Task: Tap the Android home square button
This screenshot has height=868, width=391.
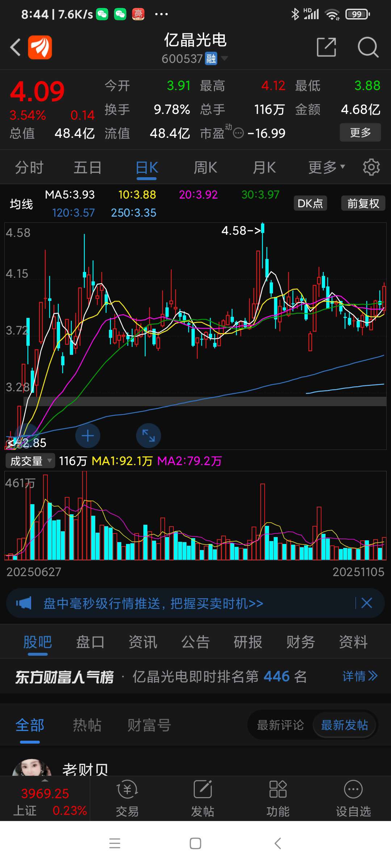Action: point(195,843)
